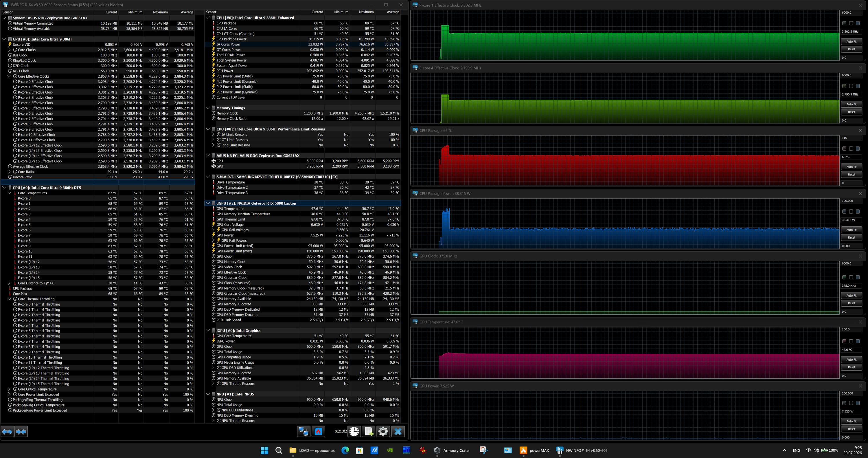The height and width of the screenshot is (458, 868).
Task: Open the Microsoft Store taskbar icon
Action: [360, 450]
